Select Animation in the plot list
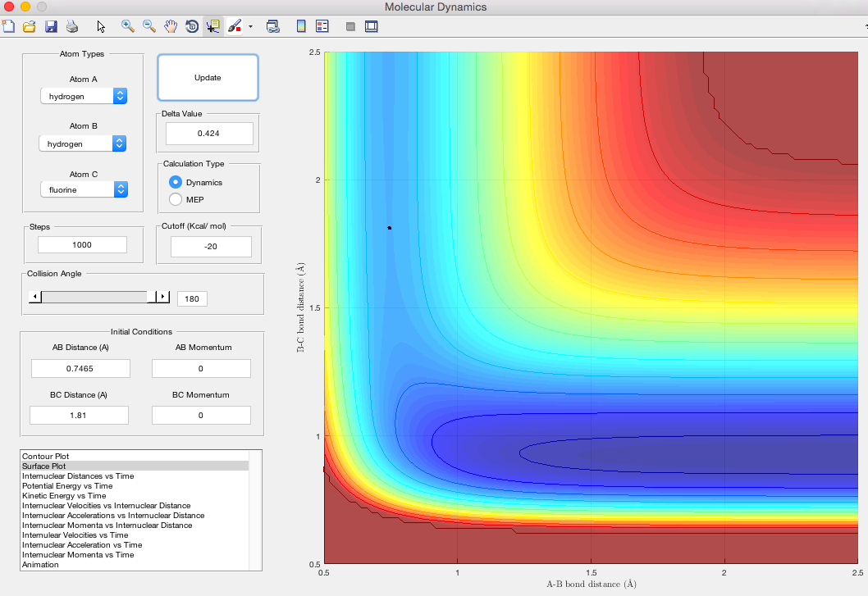This screenshot has width=868, height=596. 40,564
